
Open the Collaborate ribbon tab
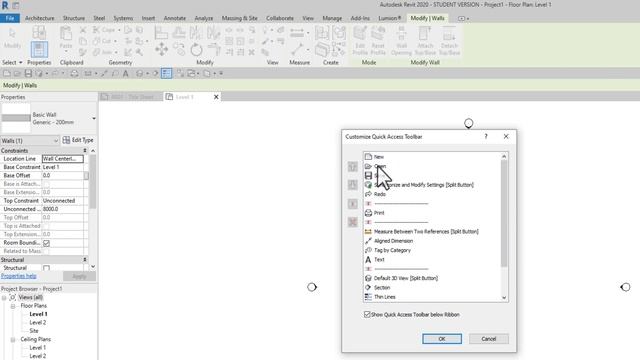coord(280,18)
